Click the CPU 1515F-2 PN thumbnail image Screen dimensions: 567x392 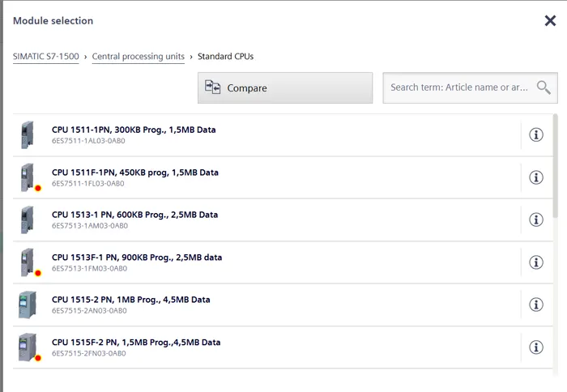pos(28,347)
